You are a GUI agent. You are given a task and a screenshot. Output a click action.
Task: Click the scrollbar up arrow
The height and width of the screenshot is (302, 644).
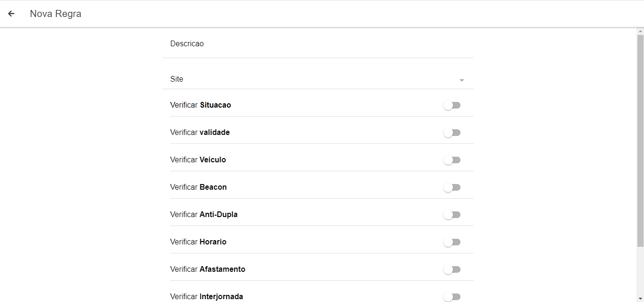pyautogui.click(x=640, y=31)
